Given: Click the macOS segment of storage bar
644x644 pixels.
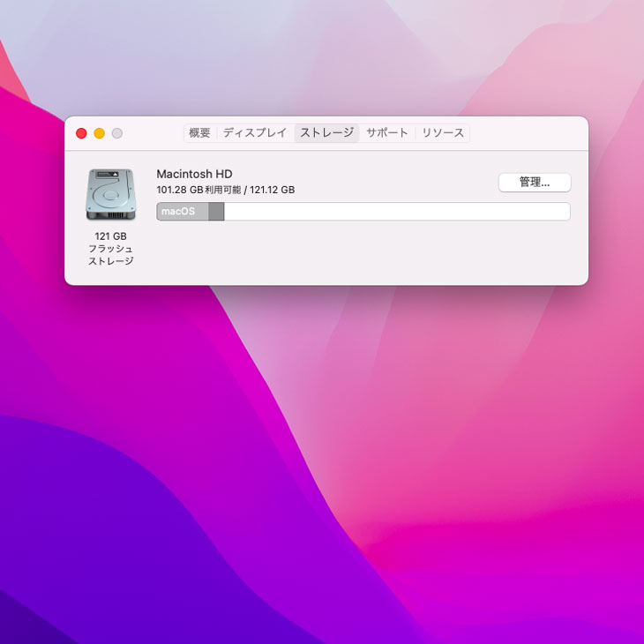Looking at the screenshot, I should pyautogui.click(x=183, y=212).
